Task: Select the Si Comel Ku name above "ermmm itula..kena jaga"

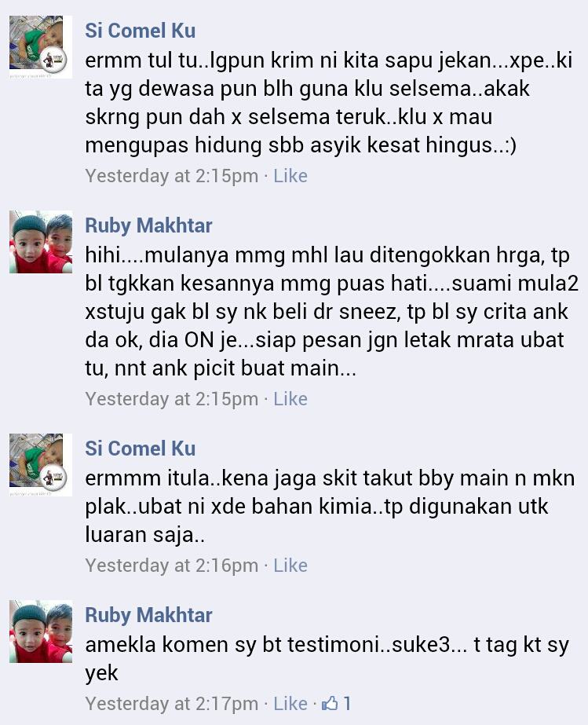Action: click(140, 449)
